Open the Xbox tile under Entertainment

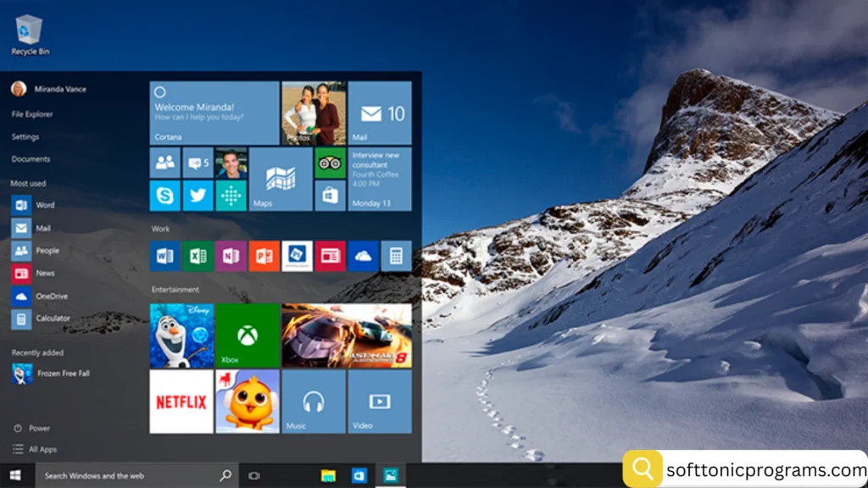tap(246, 334)
